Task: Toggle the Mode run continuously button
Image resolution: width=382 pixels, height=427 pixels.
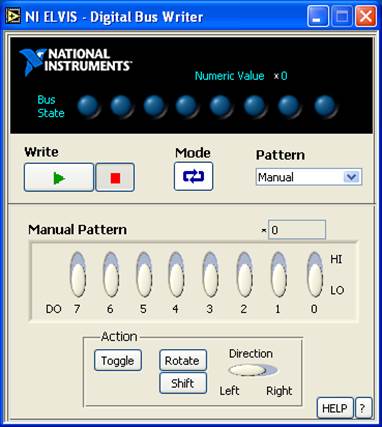Action: [193, 177]
